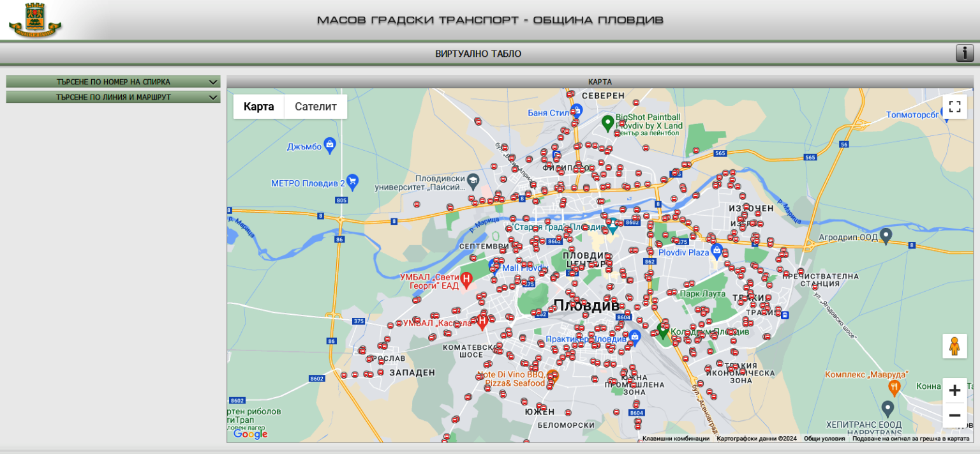Screen dimensions: 980x454
Task: Click the Plovdiv Plaza shopping marker
Action: [716, 250]
